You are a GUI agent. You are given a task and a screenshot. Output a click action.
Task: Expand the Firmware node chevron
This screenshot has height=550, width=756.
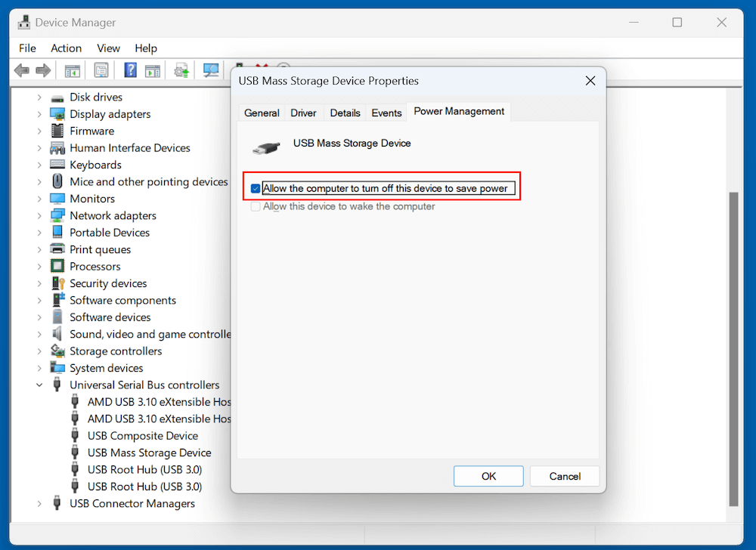point(39,131)
